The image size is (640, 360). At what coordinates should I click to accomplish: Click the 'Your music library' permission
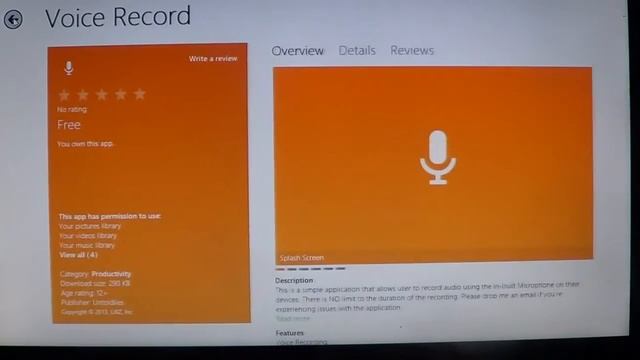click(x=87, y=245)
